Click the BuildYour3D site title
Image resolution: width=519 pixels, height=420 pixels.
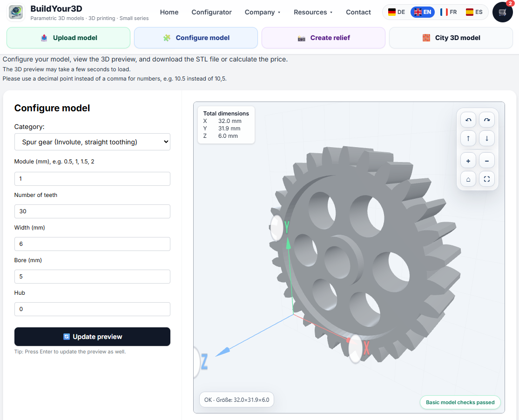point(56,8)
